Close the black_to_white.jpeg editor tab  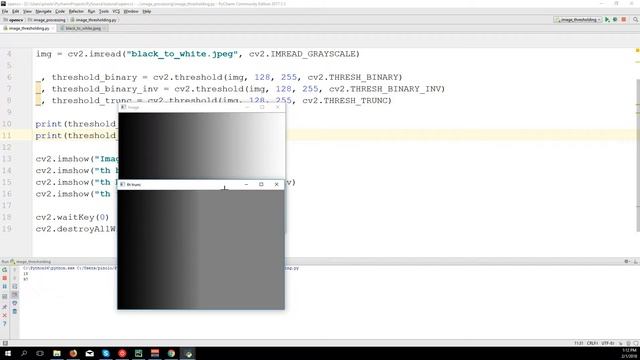coord(105,29)
